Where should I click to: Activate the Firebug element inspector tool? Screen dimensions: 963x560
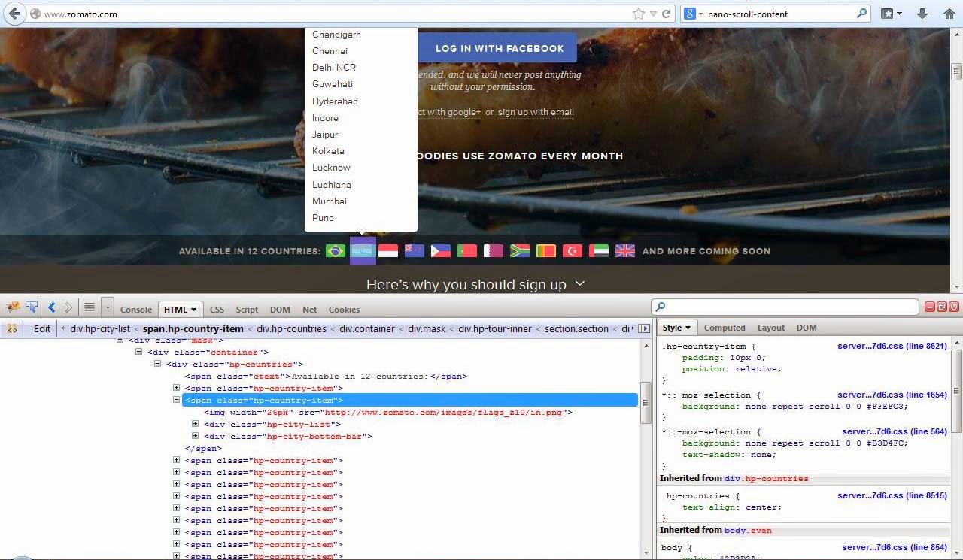pos(32,307)
